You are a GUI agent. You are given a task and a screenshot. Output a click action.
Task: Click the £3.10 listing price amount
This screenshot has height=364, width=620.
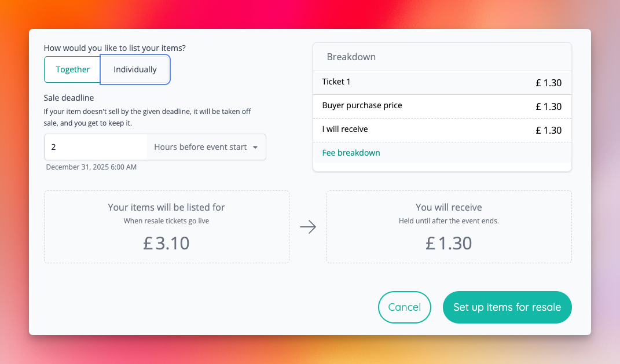pos(166,243)
